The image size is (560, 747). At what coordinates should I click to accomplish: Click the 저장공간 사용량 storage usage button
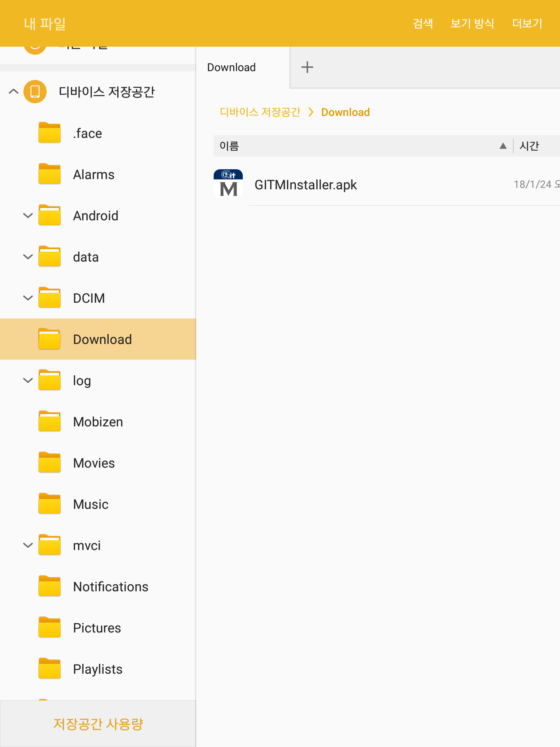[x=98, y=724]
